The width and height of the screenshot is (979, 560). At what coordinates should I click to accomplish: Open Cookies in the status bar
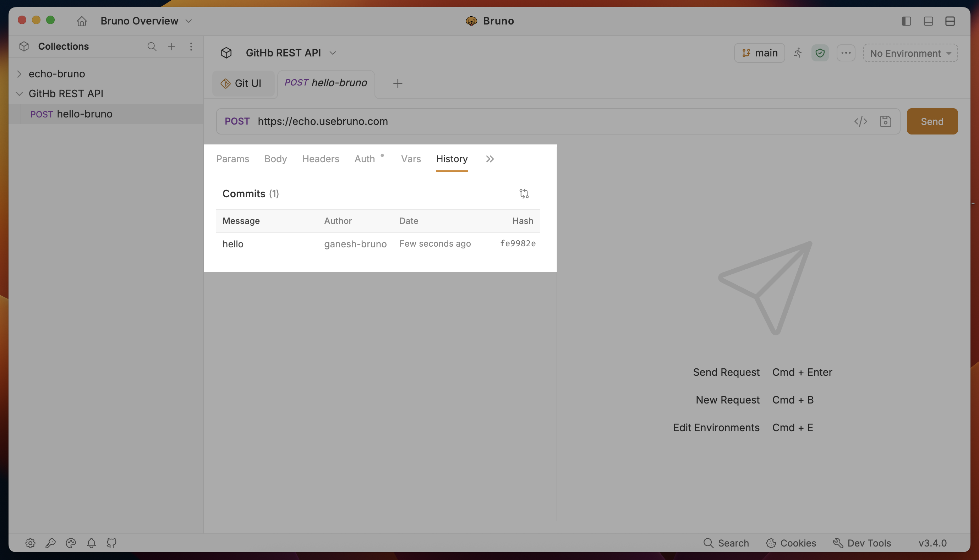[791, 543]
